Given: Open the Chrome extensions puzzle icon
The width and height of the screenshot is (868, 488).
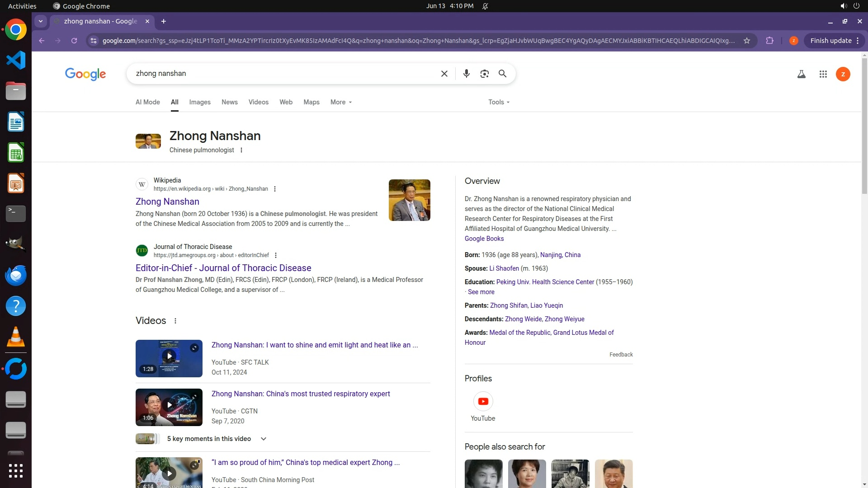Looking at the screenshot, I should (769, 41).
